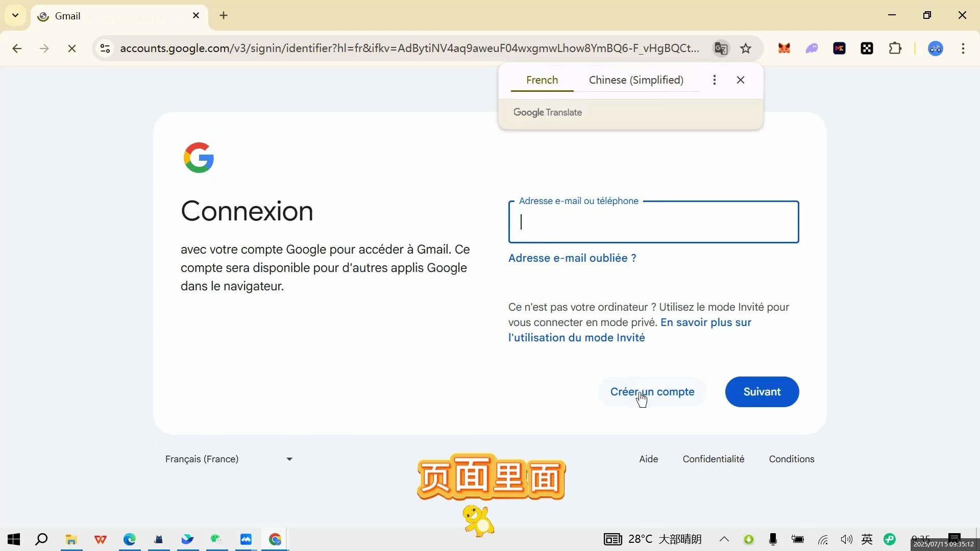Focus the Adresse e-mail ou téléphone field

(x=653, y=222)
